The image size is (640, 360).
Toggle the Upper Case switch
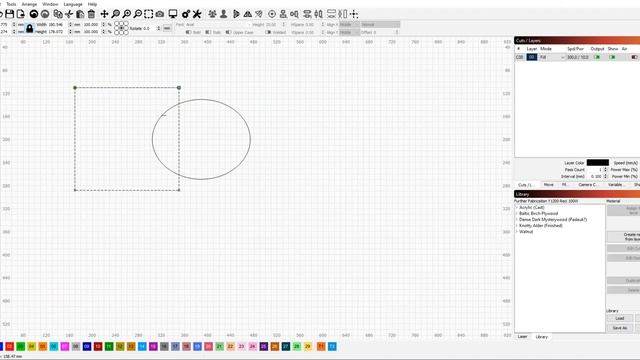click(228, 32)
